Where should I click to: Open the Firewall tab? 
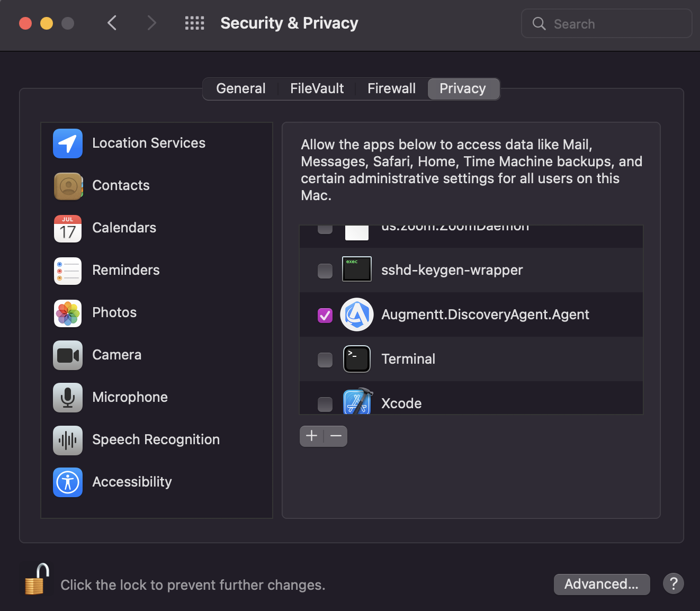tap(391, 88)
